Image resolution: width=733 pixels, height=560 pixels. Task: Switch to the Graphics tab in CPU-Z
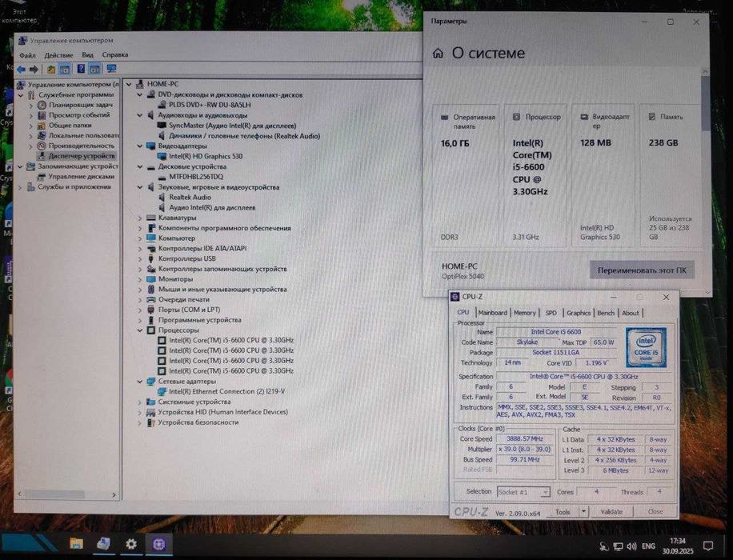(x=579, y=313)
